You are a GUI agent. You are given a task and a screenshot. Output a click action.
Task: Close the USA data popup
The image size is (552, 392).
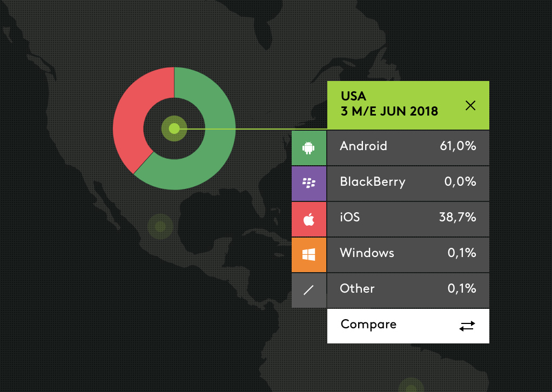470,105
